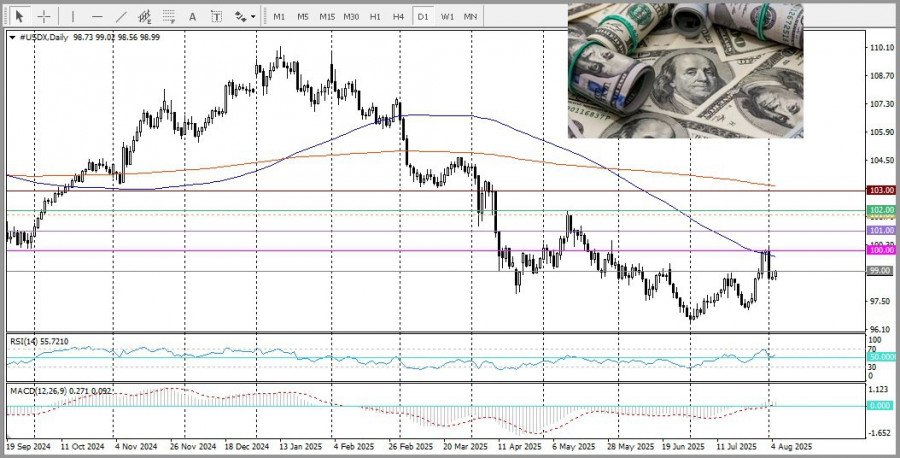
Task: Click the 101.00 purple price label
Action: [882, 230]
